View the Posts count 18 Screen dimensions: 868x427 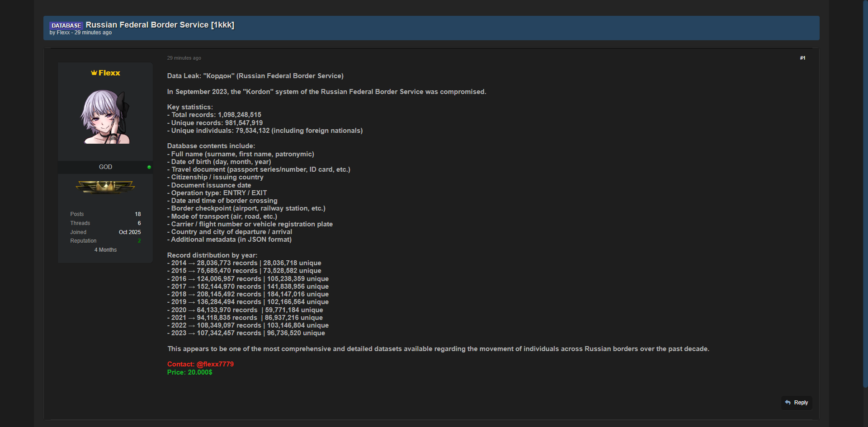137,214
